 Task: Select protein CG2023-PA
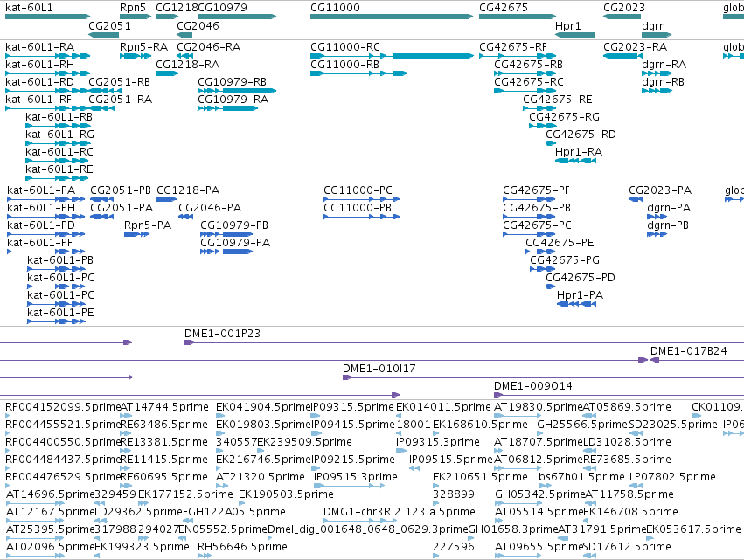coord(636,199)
